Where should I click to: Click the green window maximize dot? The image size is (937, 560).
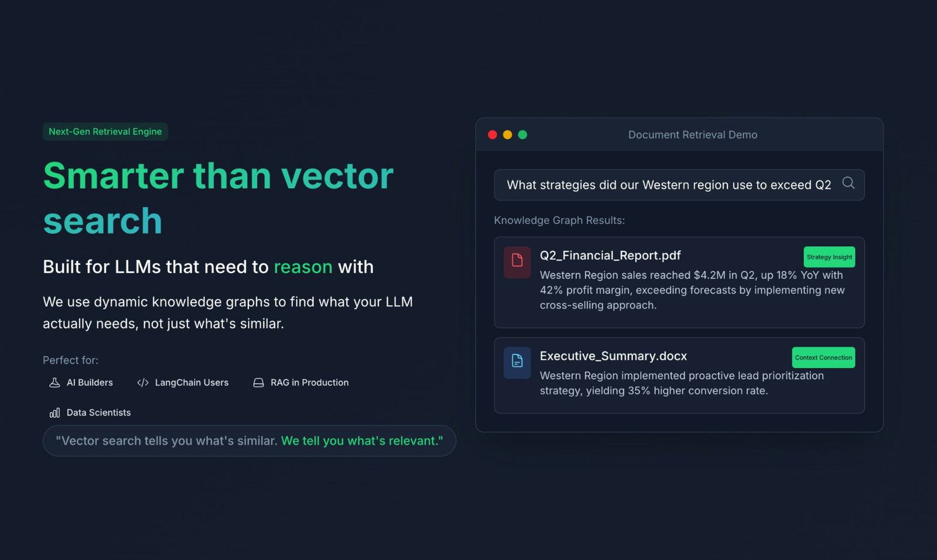point(523,135)
